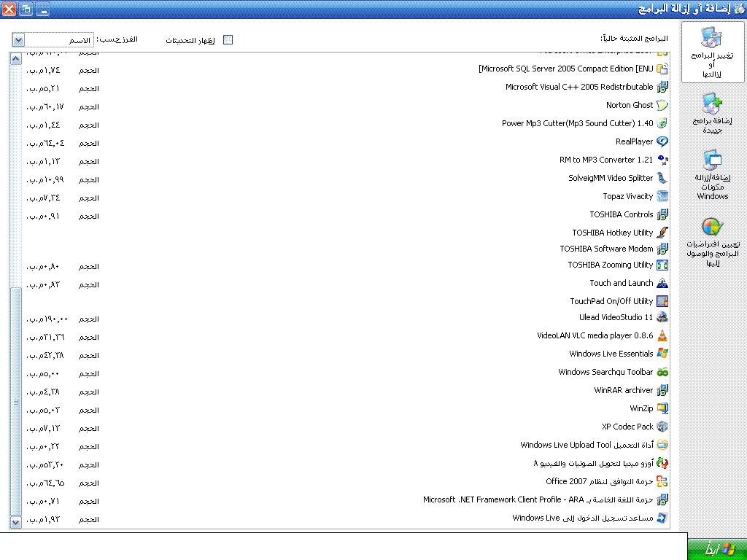
Task: Click the TouchPad On/Off Utility icon
Action: pos(662,301)
